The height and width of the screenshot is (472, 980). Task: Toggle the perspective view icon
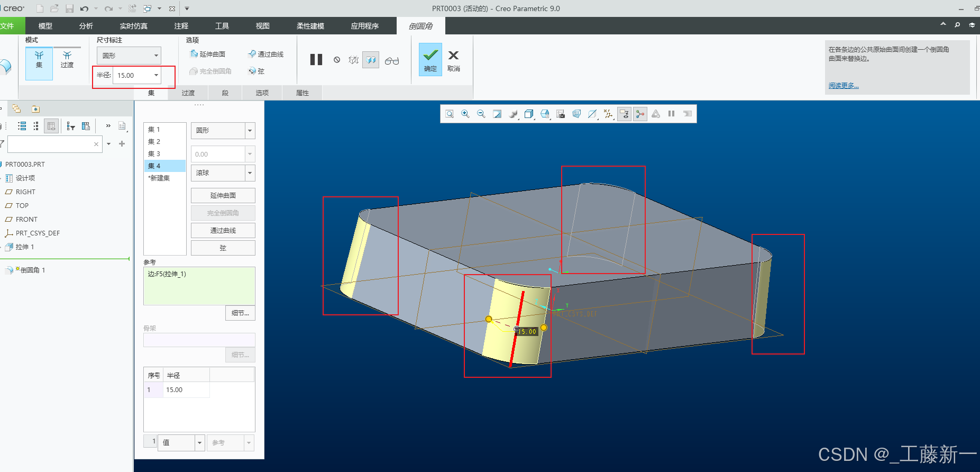(x=576, y=114)
